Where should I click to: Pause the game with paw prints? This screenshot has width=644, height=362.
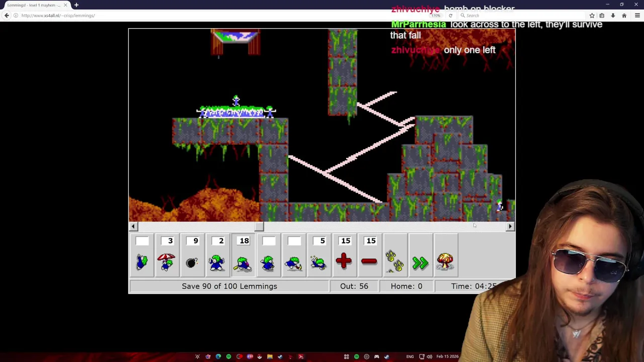click(x=395, y=261)
